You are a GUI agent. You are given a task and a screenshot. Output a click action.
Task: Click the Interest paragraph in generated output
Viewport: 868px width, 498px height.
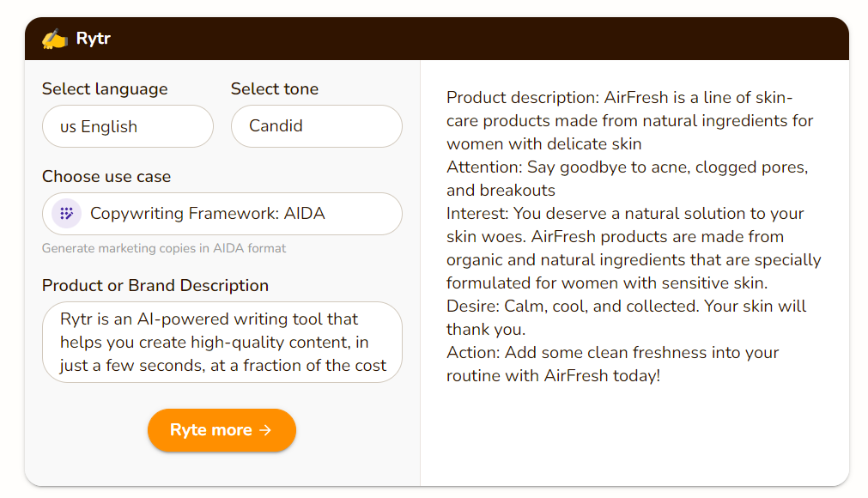(x=634, y=248)
